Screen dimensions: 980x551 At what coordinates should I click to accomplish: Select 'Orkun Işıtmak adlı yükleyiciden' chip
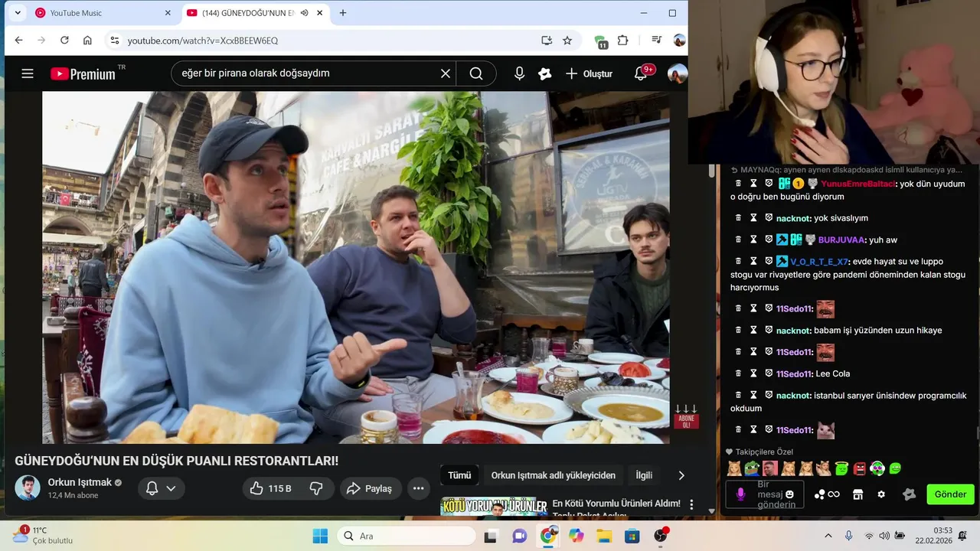tap(553, 475)
